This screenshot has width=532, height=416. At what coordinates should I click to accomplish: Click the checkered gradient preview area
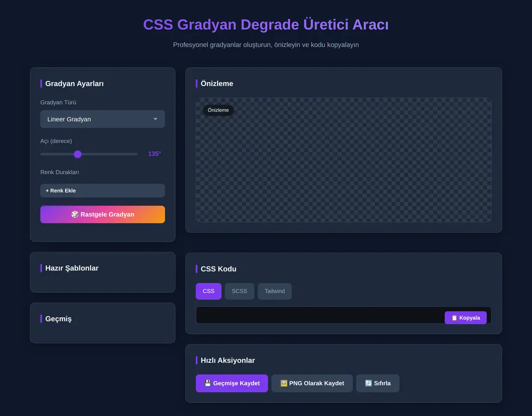tap(344, 160)
